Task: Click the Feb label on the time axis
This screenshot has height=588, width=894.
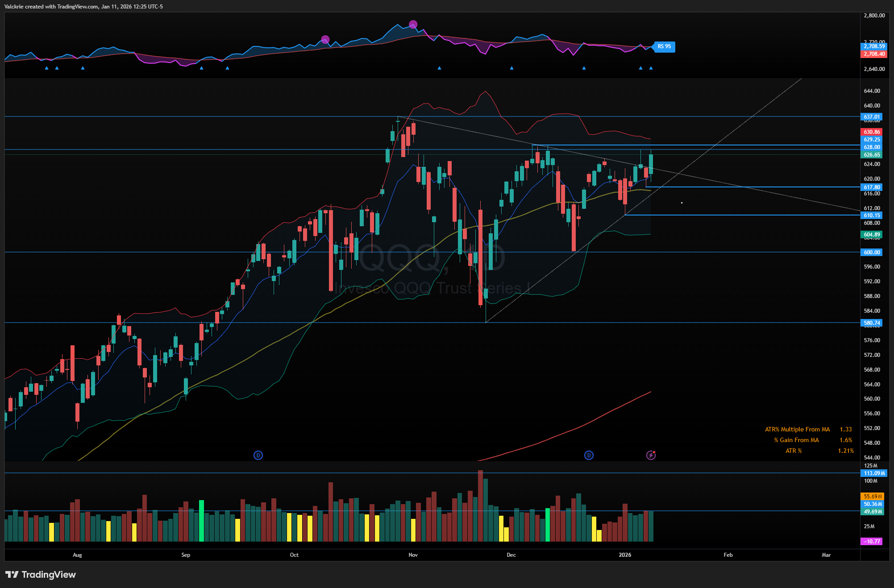Action: (x=728, y=555)
